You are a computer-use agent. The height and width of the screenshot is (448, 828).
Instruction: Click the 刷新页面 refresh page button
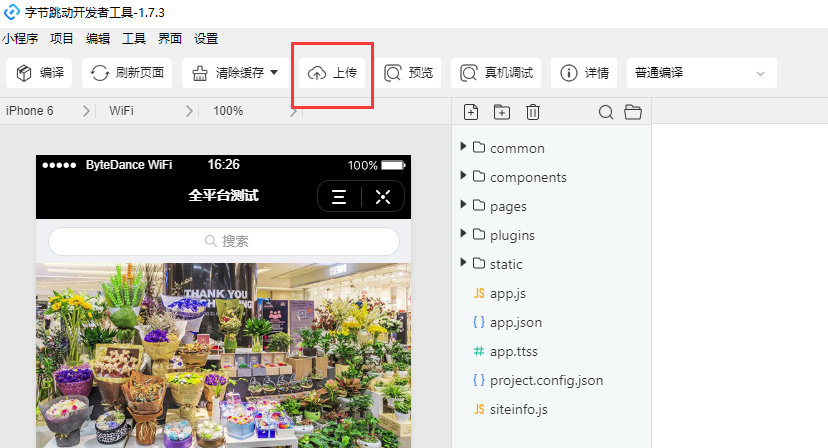pos(127,73)
